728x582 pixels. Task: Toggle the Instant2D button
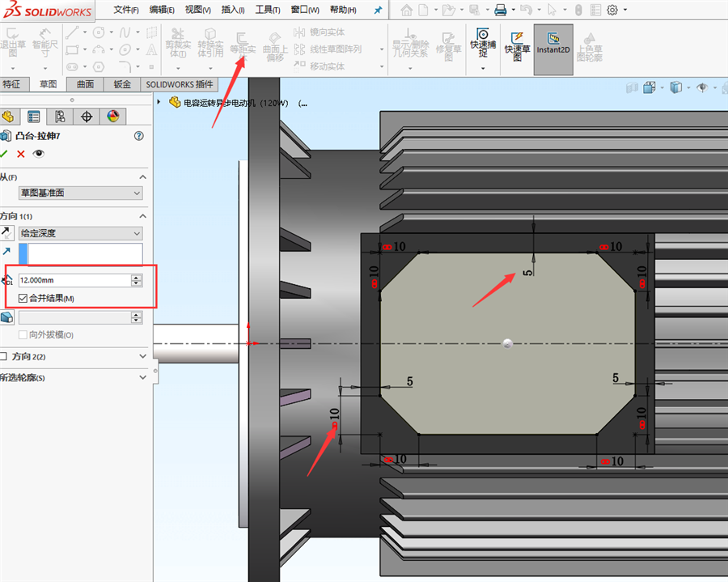coord(553,49)
